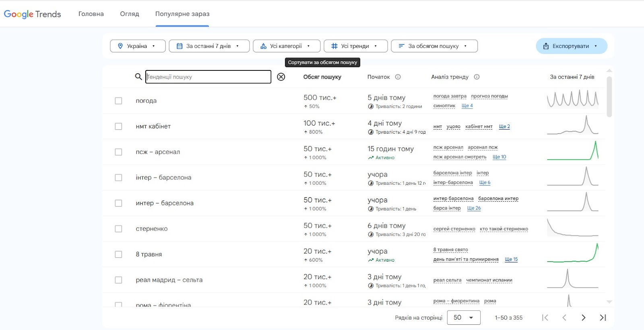
Task: Click the table vertical scrollbar thumb
Action: pyautogui.click(x=609, y=97)
